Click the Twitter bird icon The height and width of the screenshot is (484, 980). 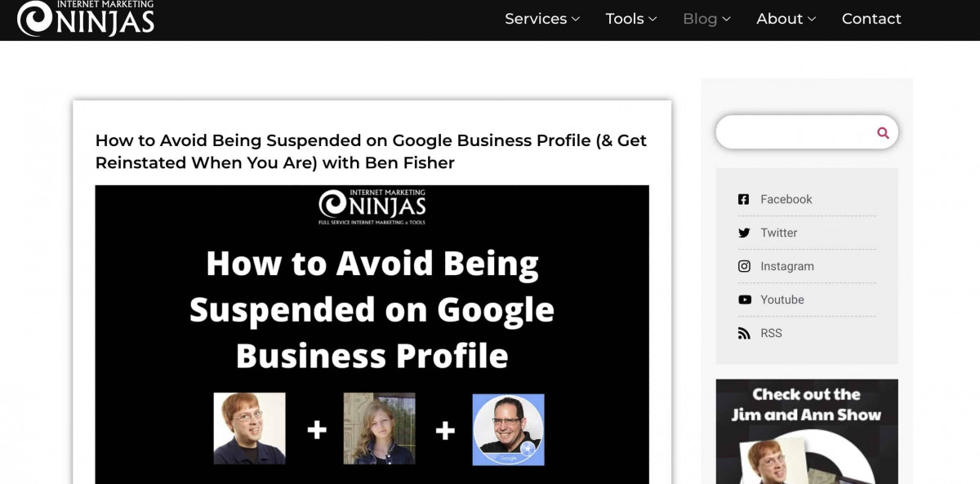click(744, 233)
